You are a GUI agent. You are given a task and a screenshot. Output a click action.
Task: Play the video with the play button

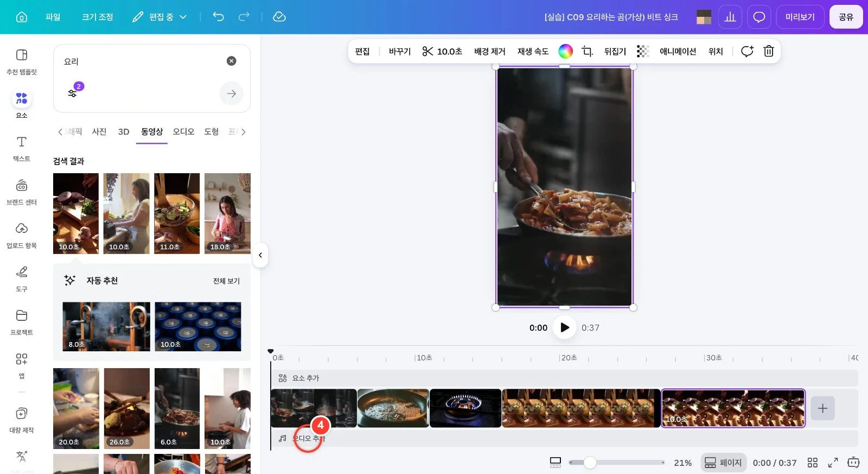pos(565,327)
